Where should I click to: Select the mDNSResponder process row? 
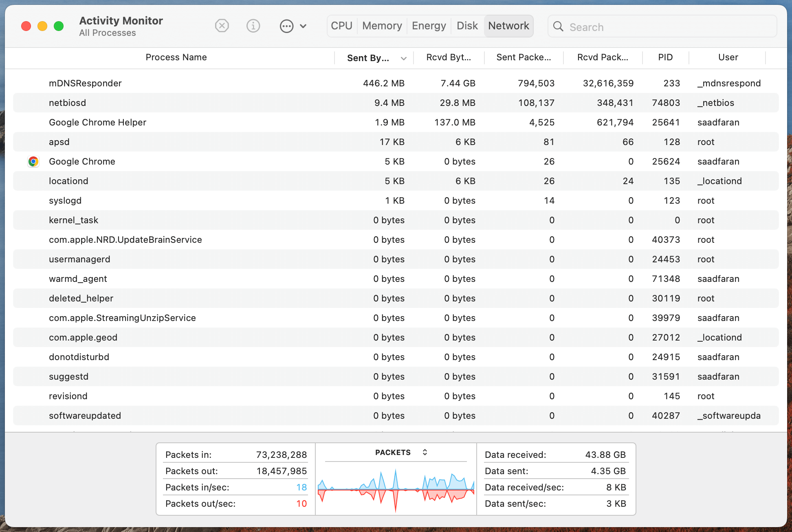tap(396, 83)
